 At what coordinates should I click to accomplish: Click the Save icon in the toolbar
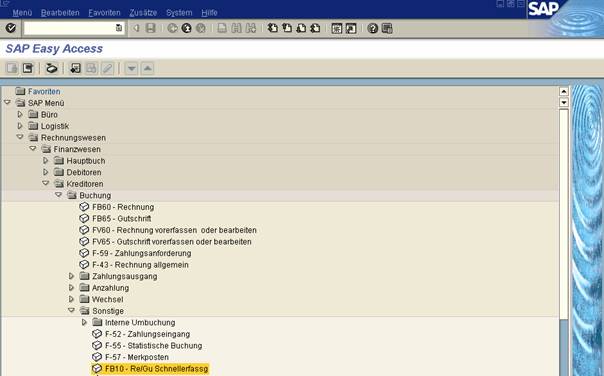(151, 28)
